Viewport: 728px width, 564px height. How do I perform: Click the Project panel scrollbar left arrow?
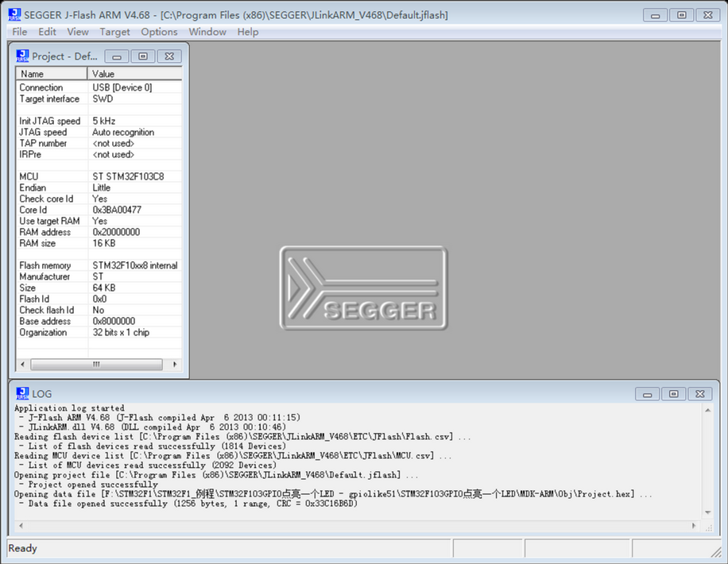[x=21, y=365]
